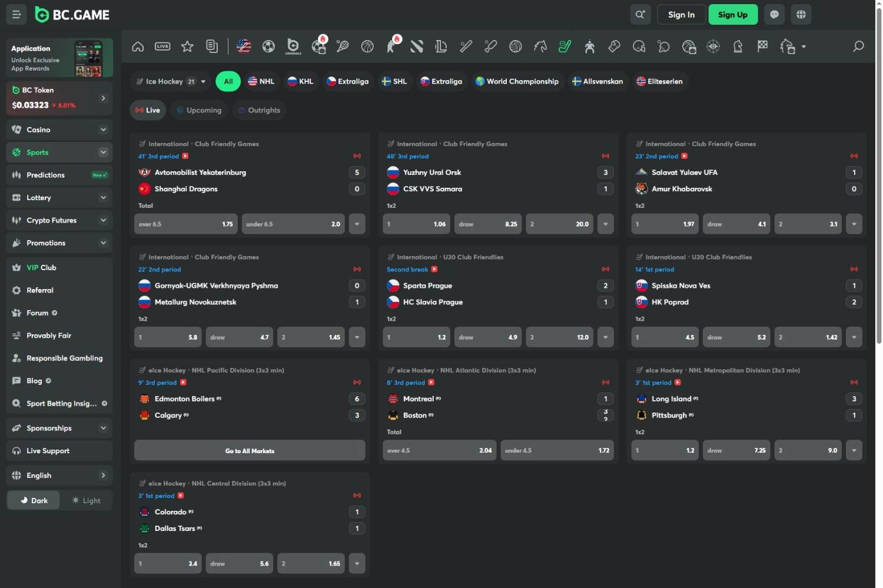The height and width of the screenshot is (588, 883).
Task: Collapse the Sports sidebar chevron
Action: point(103,152)
